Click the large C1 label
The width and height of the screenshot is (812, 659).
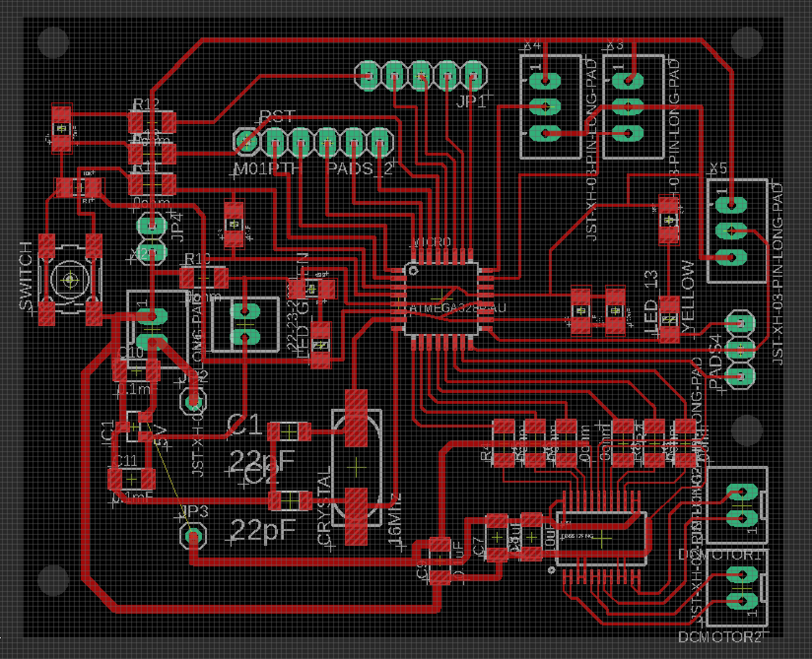(x=244, y=425)
